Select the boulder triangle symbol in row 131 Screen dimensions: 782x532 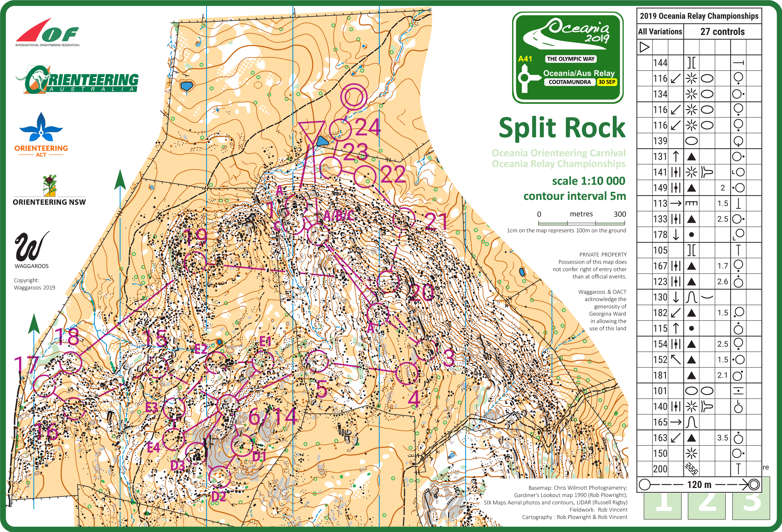692,156
